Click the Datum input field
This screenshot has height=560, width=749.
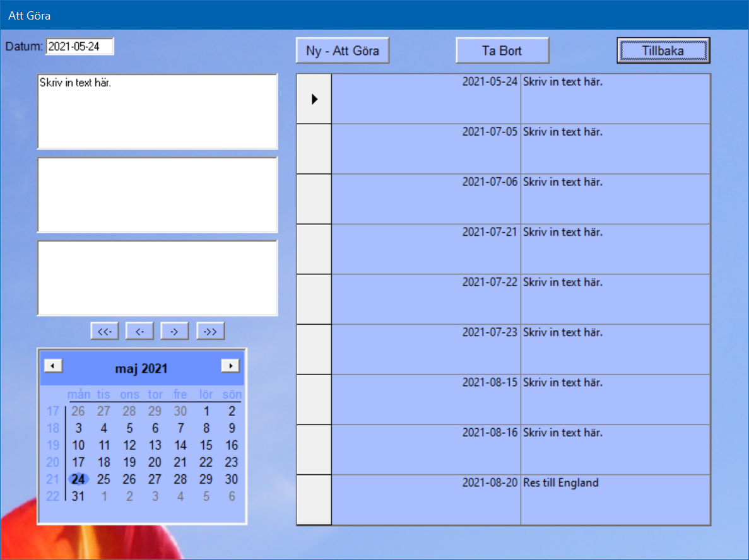point(80,47)
